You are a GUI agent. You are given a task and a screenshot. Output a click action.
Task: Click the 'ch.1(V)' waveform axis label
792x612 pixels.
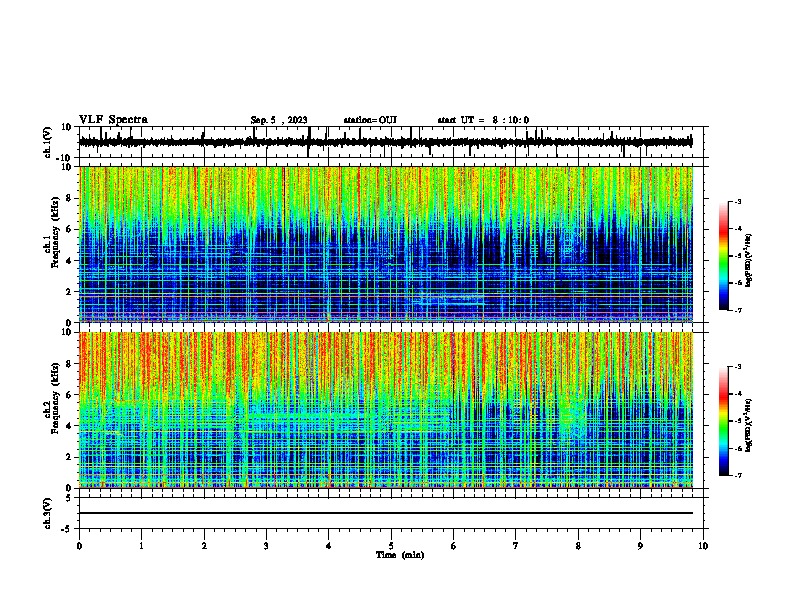pyautogui.click(x=48, y=142)
